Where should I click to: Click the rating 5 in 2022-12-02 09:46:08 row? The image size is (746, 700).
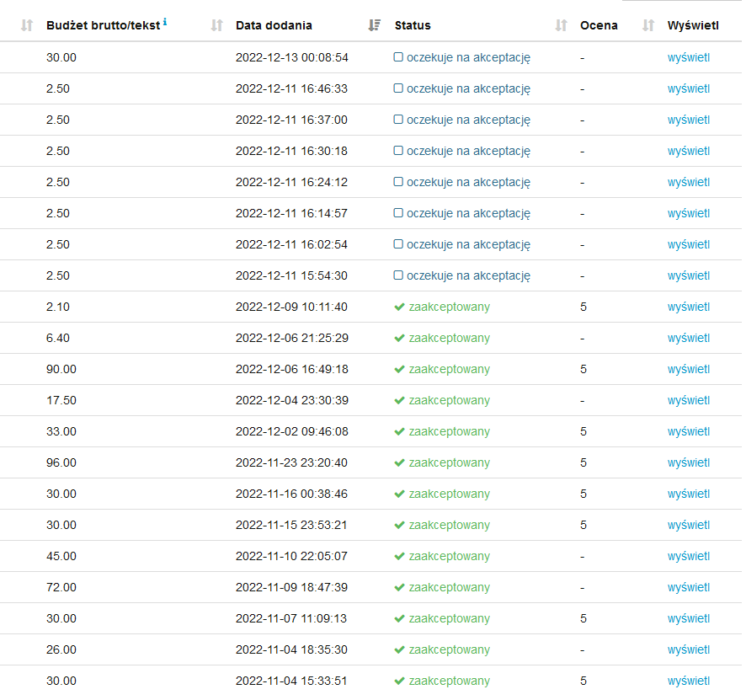tap(583, 431)
